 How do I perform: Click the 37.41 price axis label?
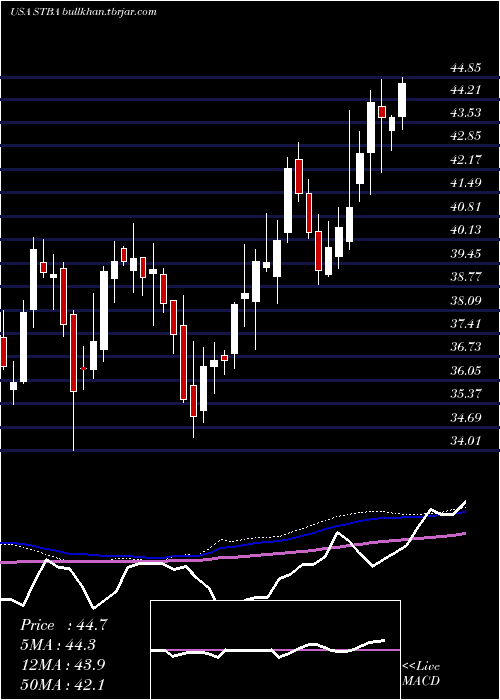pyautogui.click(x=466, y=324)
